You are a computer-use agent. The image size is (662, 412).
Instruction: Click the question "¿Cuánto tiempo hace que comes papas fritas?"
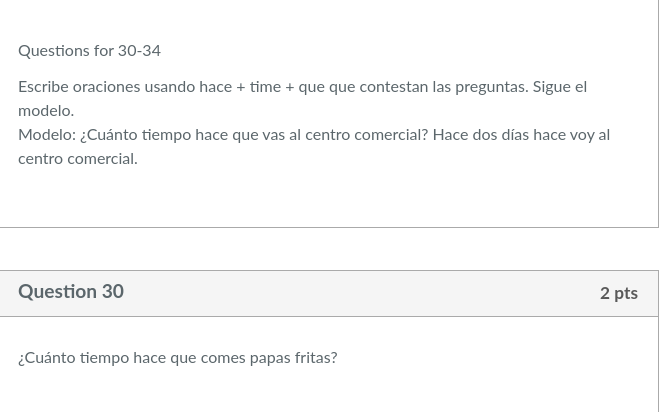[177, 358]
